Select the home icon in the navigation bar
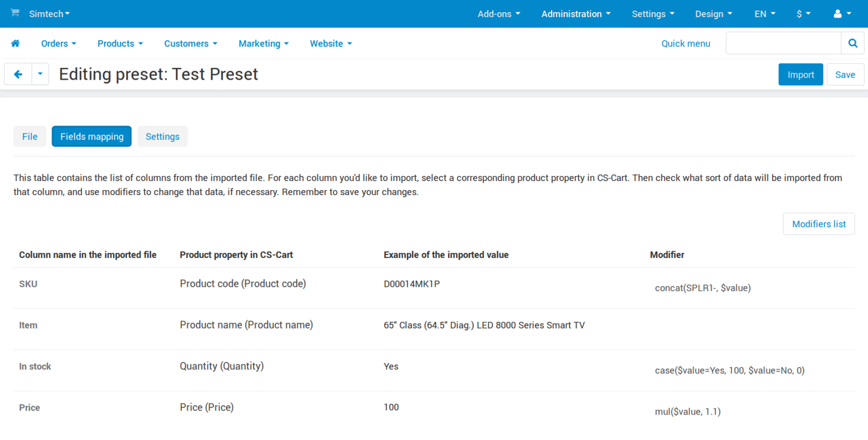Screen dimensions: 868x440 click(15, 43)
